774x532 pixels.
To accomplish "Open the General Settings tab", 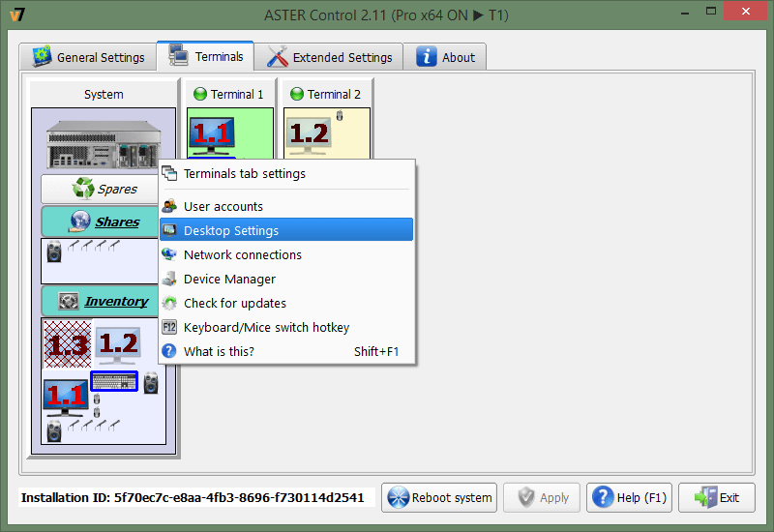I will point(88,57).
